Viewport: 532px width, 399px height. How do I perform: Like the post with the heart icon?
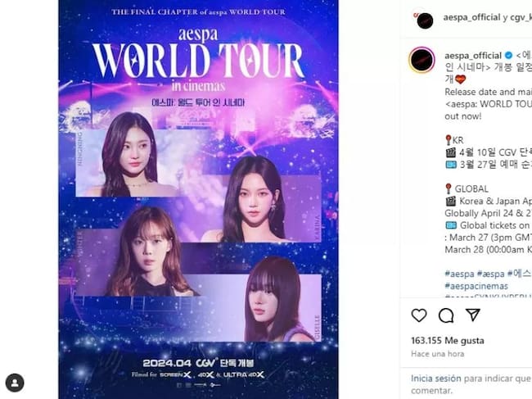(419, 315)
